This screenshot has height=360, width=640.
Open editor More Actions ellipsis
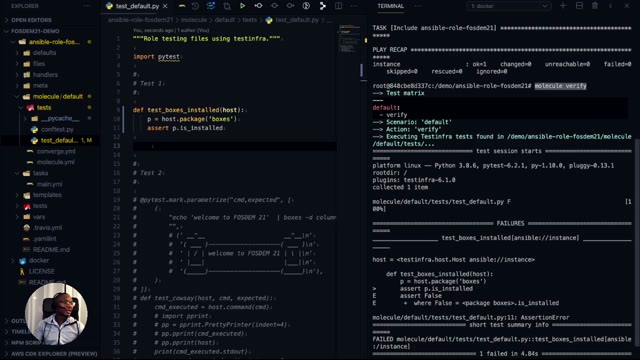click(354, 6)
